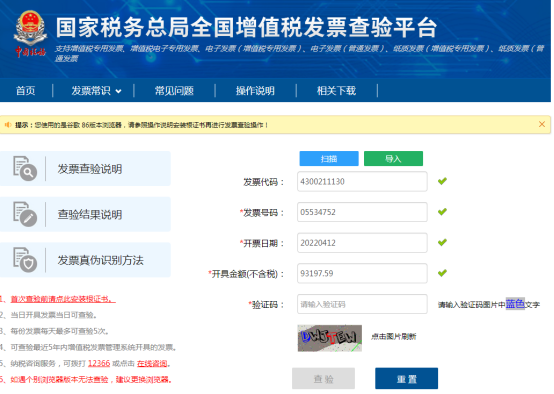Open the 首次查验前请点此安装根证书 link

(x=63, y=299)
